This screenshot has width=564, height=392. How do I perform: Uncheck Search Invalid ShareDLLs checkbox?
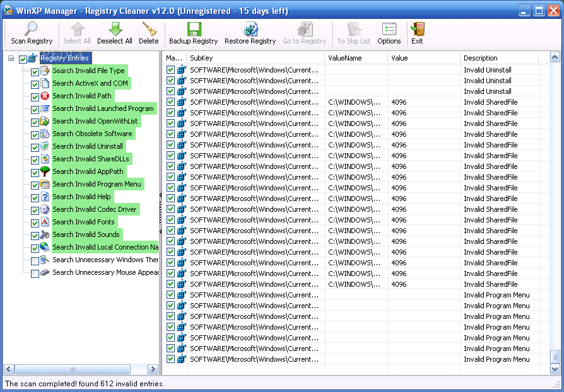[x=35, y=160]
